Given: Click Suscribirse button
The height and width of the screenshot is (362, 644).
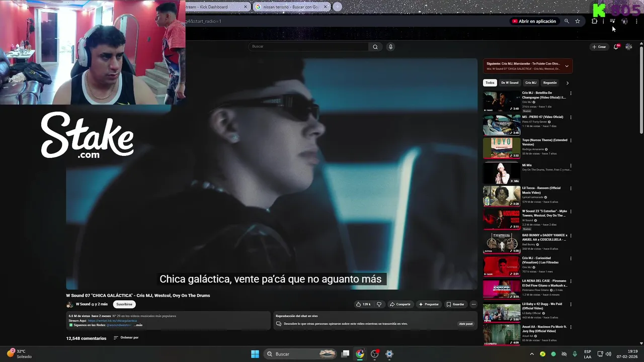Looking at the screenshot, I should point(124,304).
